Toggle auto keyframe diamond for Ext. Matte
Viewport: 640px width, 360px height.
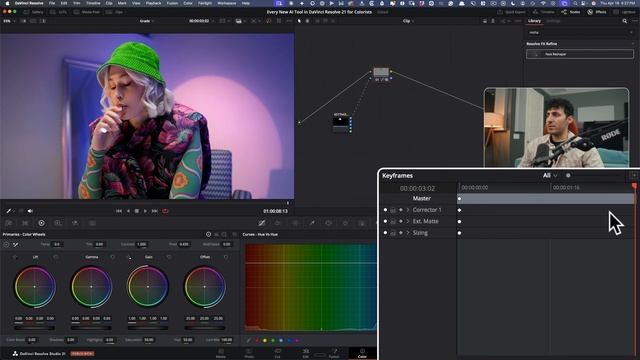[401, 221]
